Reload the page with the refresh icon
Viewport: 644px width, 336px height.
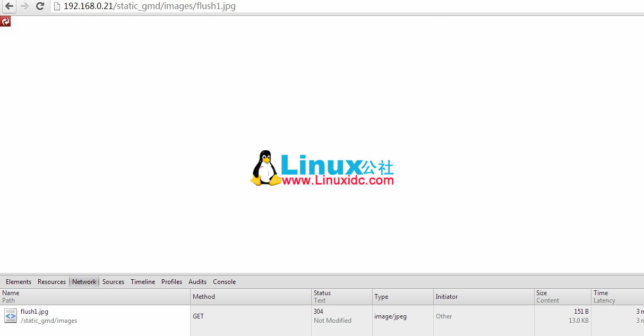click(40, 6)
